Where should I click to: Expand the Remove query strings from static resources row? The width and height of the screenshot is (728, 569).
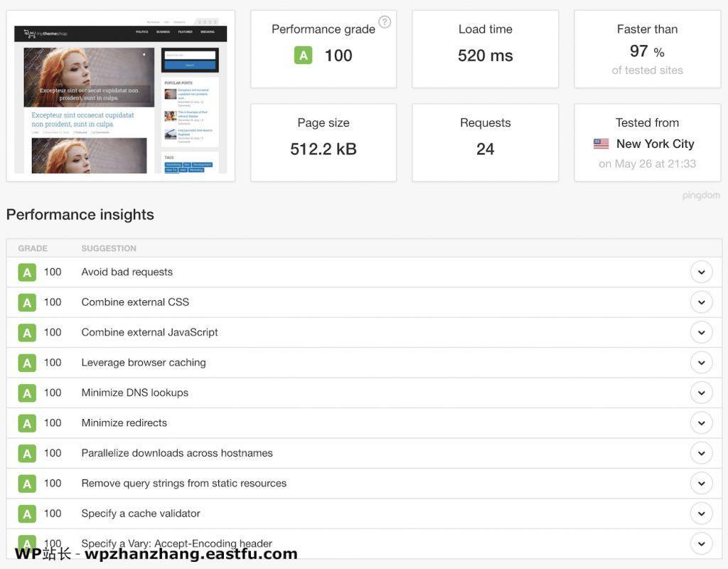click(701, 483)
